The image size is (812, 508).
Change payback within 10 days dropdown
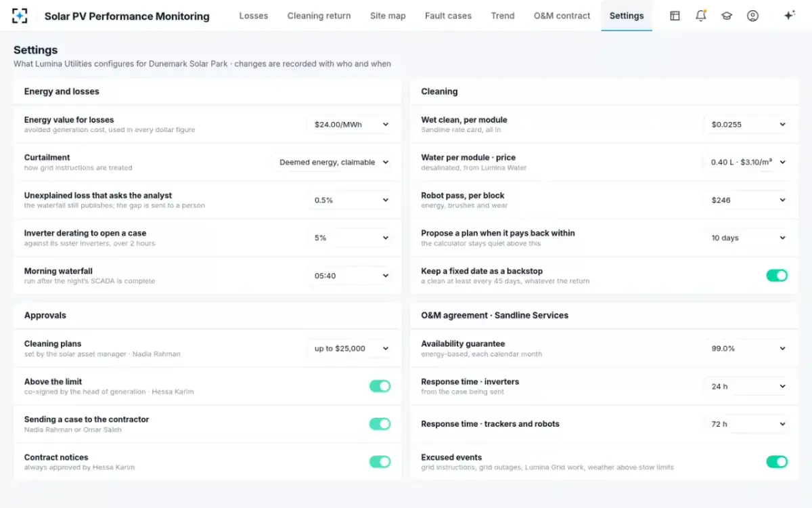(x=746, y=238)
